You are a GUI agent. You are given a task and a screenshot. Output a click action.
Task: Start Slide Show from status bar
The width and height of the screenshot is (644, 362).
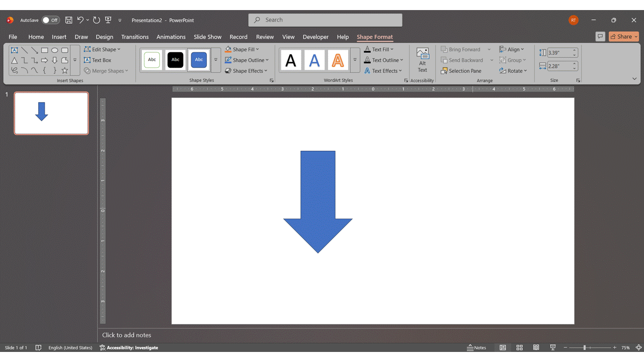click(x=553, y=347)
